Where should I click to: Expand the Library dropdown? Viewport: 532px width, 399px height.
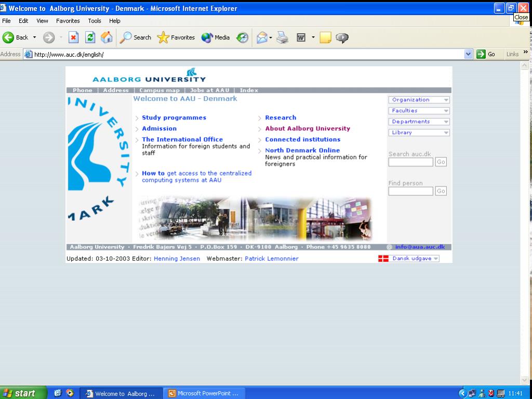pyautogui.click(x=419, y=132)
